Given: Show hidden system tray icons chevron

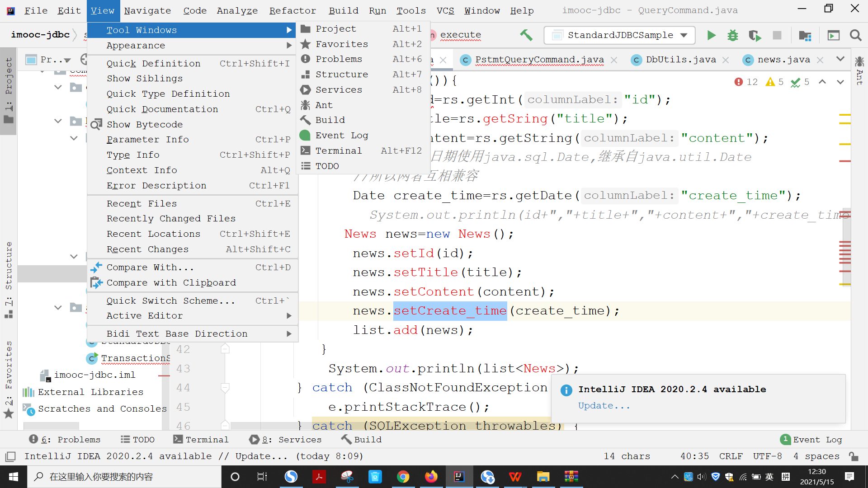Looking at the screenshot, I should [x=675, y=477].
